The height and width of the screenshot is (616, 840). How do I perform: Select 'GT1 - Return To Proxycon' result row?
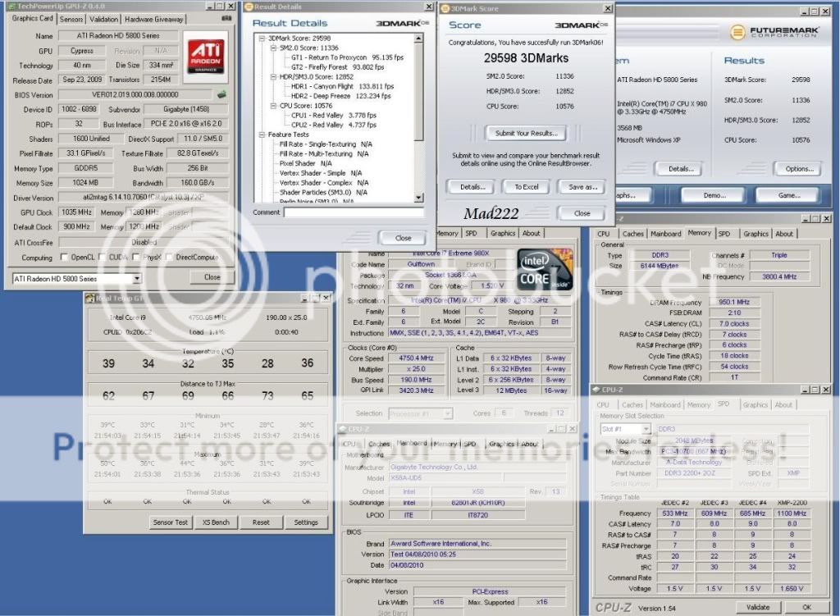pos(347,58)
